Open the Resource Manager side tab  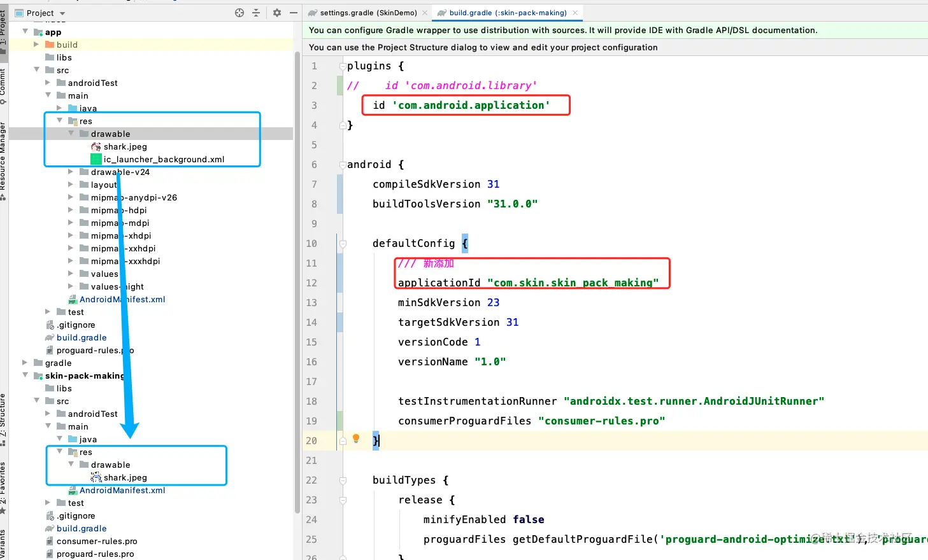[3, 162]
